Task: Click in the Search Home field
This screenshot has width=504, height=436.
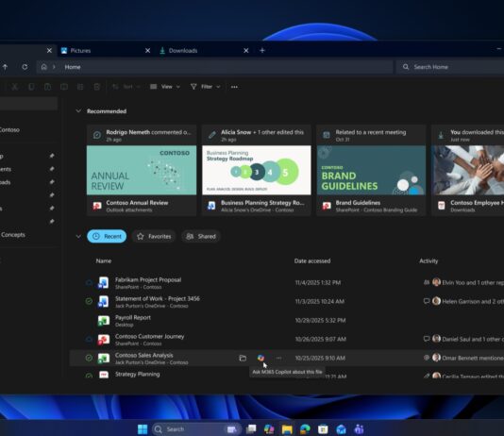Action: 450,67
